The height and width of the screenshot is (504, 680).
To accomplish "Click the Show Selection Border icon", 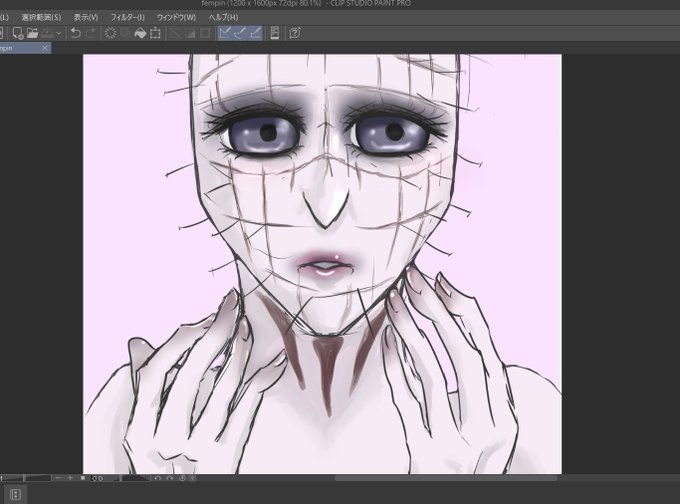I will pyautogui.click(x=205, y=33).
